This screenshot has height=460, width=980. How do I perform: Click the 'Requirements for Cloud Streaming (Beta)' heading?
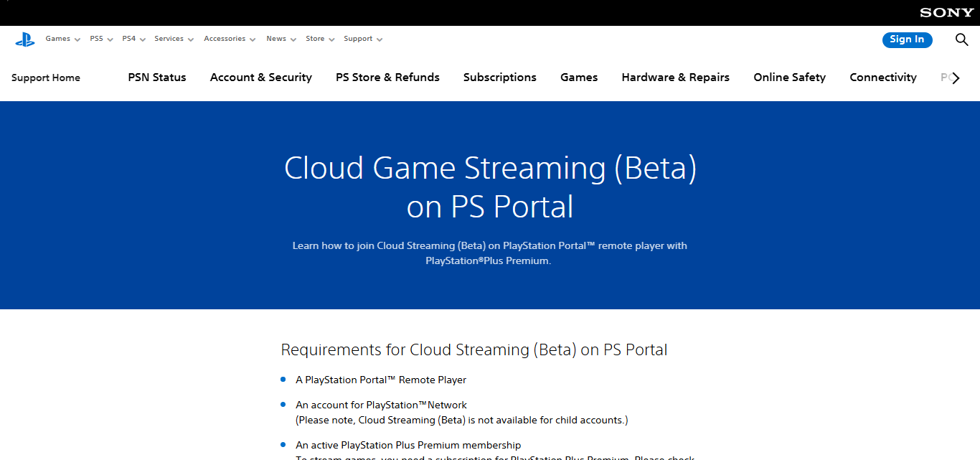click(x=474, y=350)
